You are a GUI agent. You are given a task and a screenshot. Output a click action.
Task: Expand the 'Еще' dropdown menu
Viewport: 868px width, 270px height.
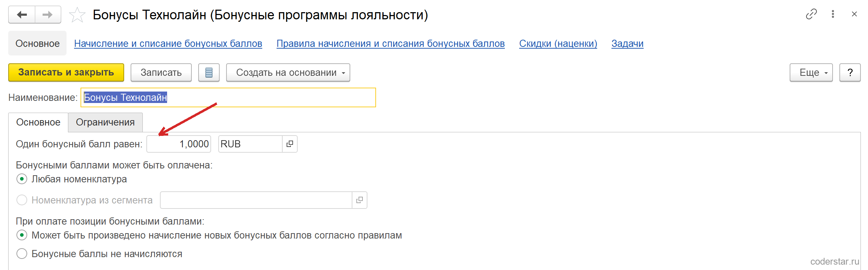(811, 73)
